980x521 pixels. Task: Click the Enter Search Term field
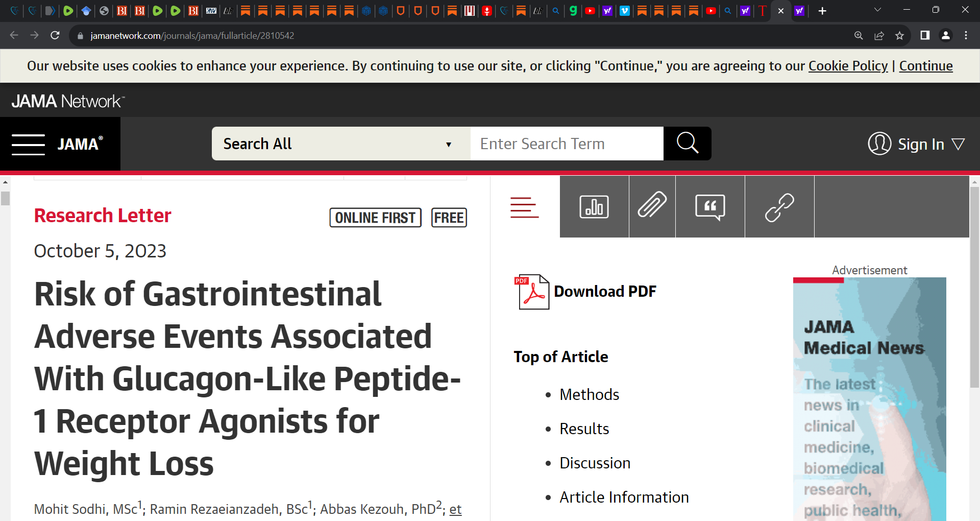coord(567,144)
